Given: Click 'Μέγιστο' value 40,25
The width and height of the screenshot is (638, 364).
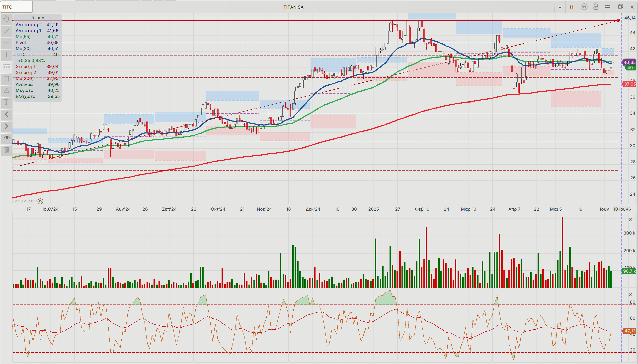Looking at the screenshot, I should pyautogui.click(x=53, y=90).
